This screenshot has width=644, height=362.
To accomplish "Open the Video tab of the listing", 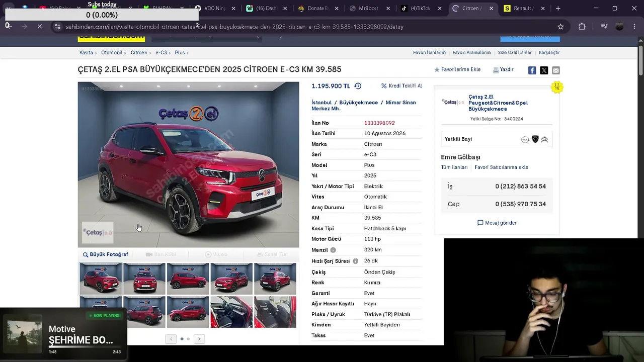I will point(216,254).
